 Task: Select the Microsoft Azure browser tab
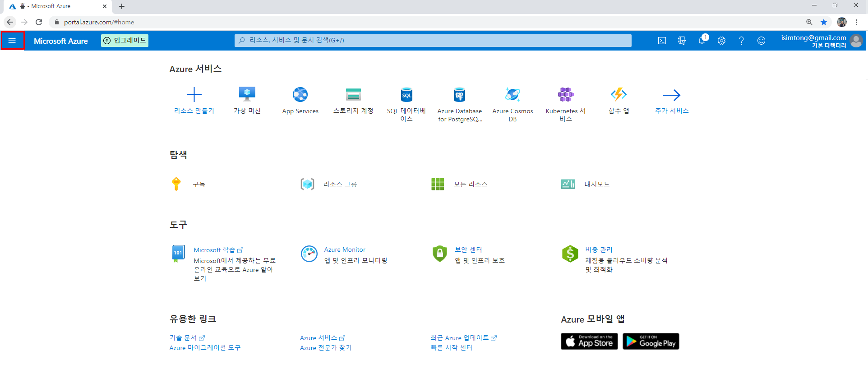tap(58, 6)
